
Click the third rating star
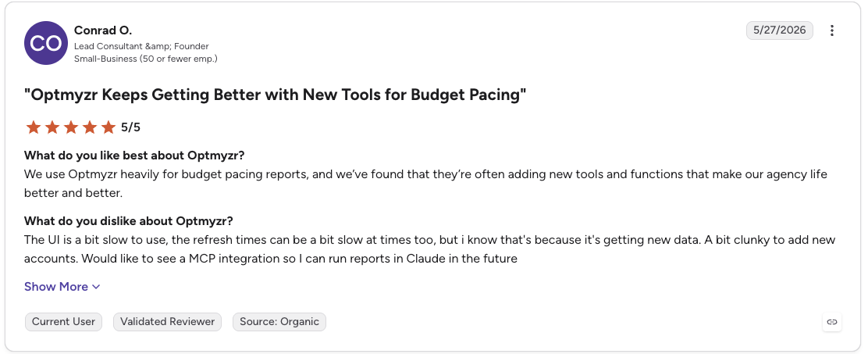coord(71,127)
